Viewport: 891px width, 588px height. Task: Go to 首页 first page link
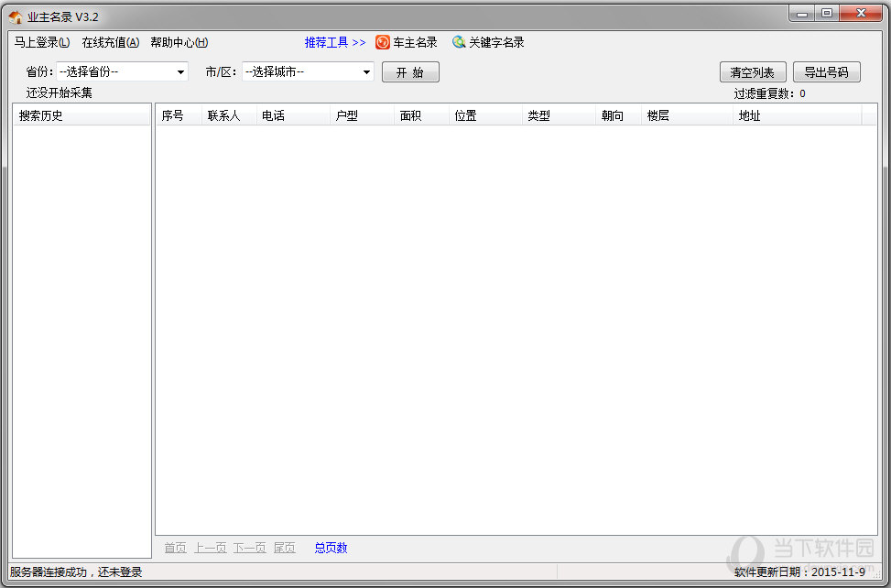(176, 548)
